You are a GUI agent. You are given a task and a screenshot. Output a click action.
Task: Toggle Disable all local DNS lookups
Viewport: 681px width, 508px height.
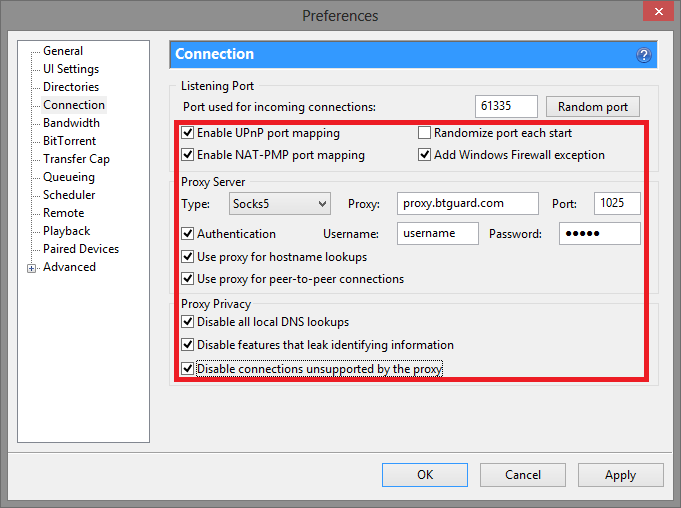pyautogui.click(x=187, y=322)
